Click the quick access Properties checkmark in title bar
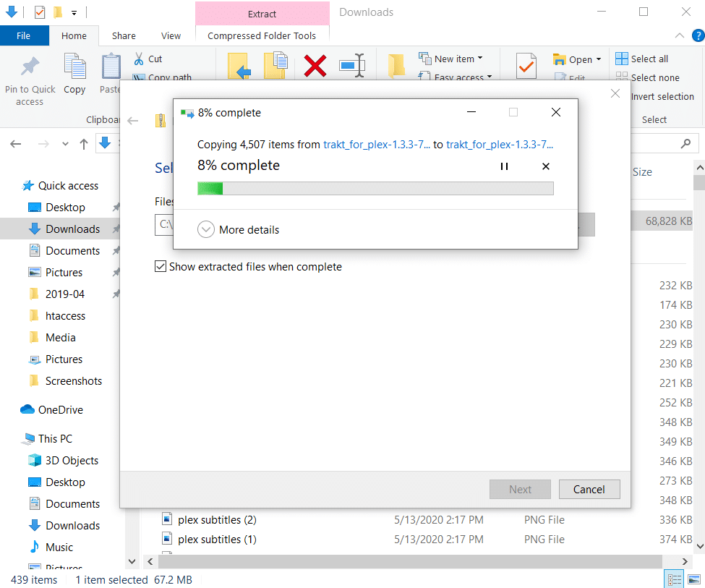The width and height of the screenshot is (705, 588). coord(40,12)
